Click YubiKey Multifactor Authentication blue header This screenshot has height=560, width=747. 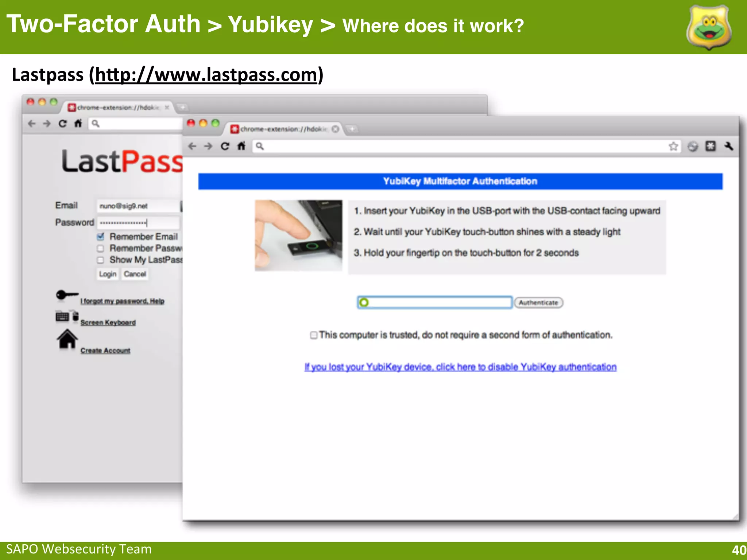pyautogui.click(x=460, y=181)
